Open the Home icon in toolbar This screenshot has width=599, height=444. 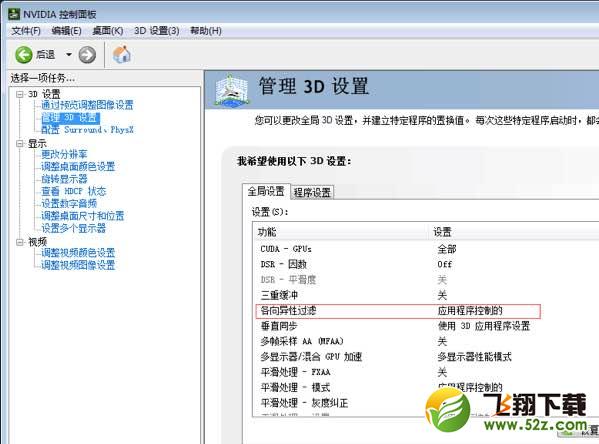[x=122, y=54]
